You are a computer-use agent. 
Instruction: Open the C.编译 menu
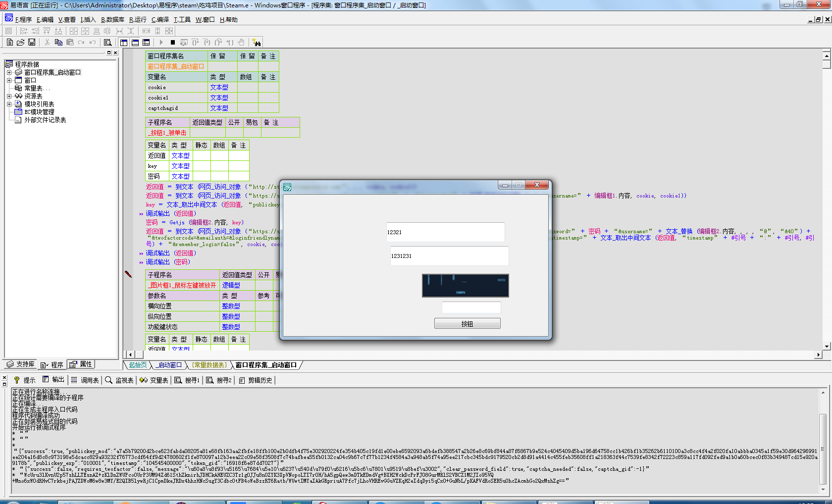160,20
